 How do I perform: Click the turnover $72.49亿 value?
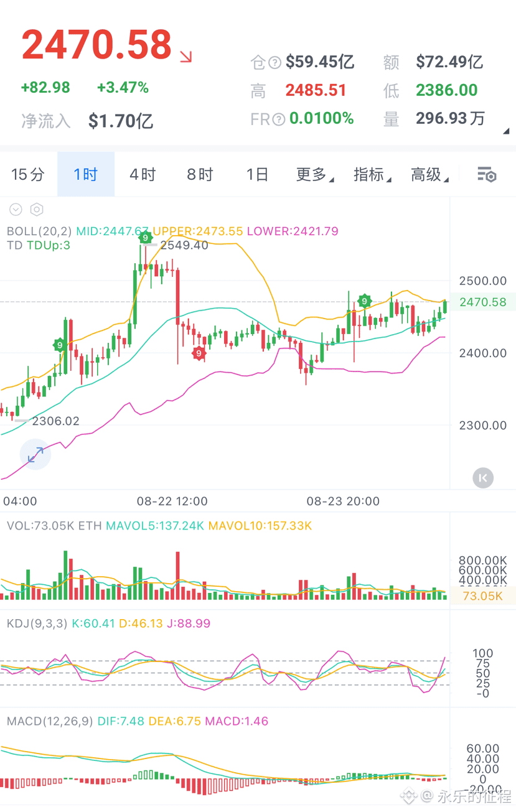(x=449, y=62)
